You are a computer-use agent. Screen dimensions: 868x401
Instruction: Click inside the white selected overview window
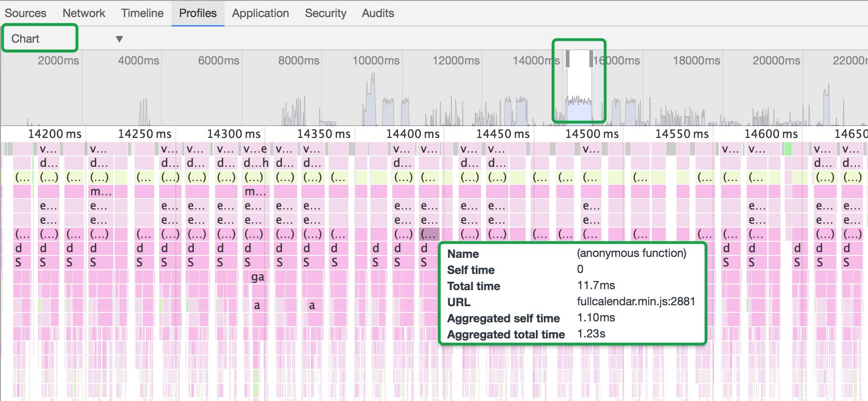pyautogui.click(x=579, y=81)
